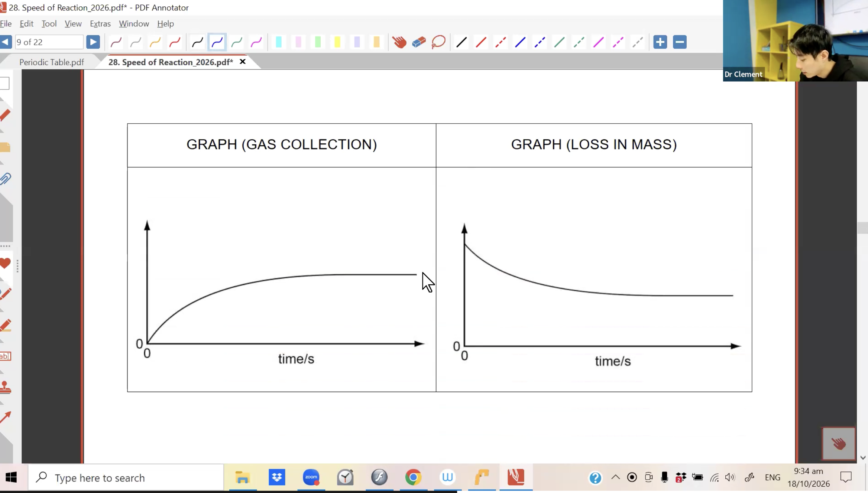Open the Edit menu
868x493 pixels.
tap(26, 23)
